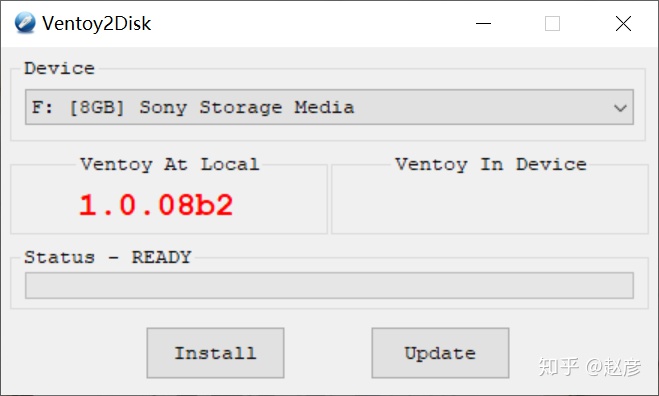The image size is (659, 396).
Task: Open the Device selection combo box
Action: 329,107
